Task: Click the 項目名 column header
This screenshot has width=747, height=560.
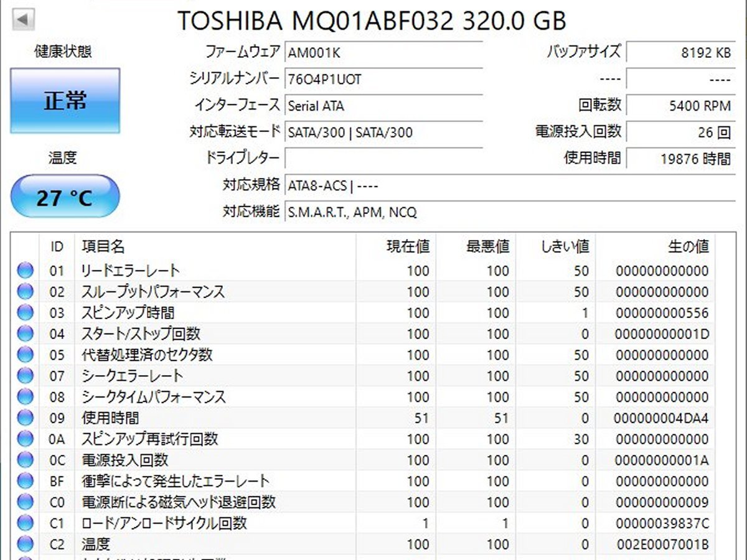Action: [215, 246]
